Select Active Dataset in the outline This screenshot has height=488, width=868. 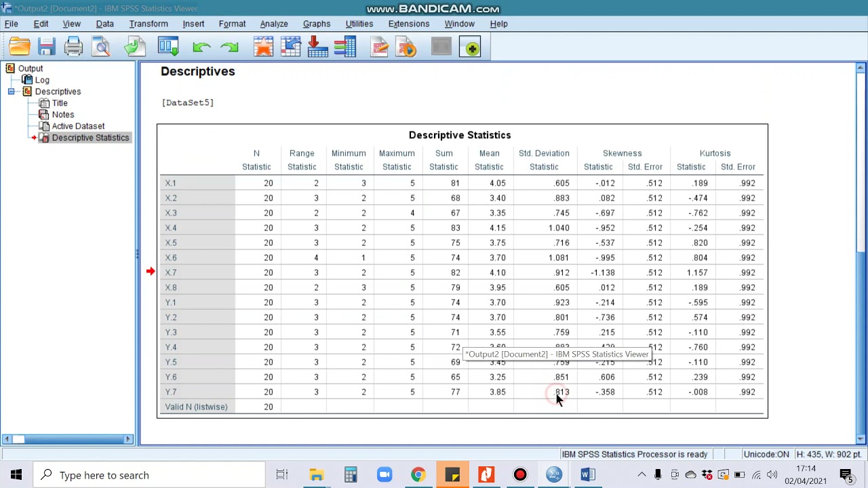[x=78, y=126]
